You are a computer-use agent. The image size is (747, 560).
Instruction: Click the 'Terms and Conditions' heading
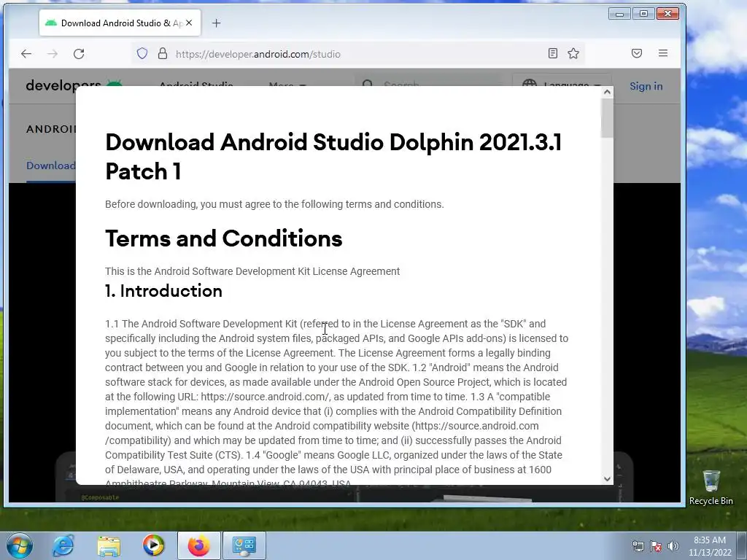tap(224, 238)
